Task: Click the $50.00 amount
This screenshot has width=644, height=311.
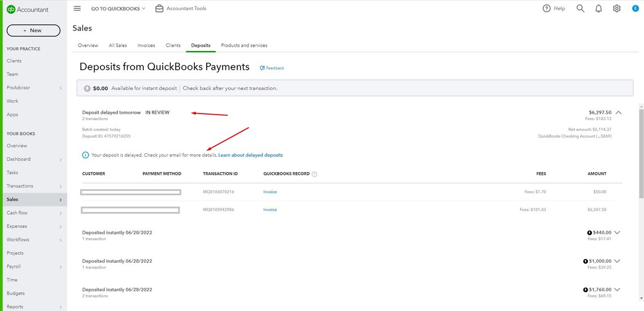Action: [x=599, y=192]
